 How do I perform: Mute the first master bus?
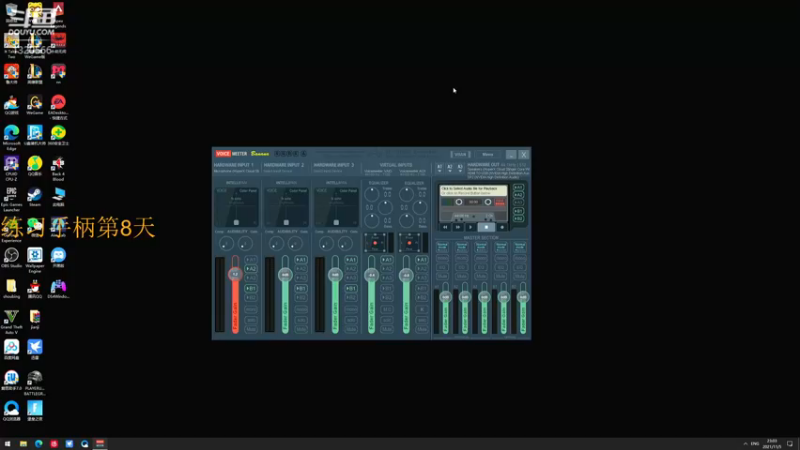tap(442, 276)
